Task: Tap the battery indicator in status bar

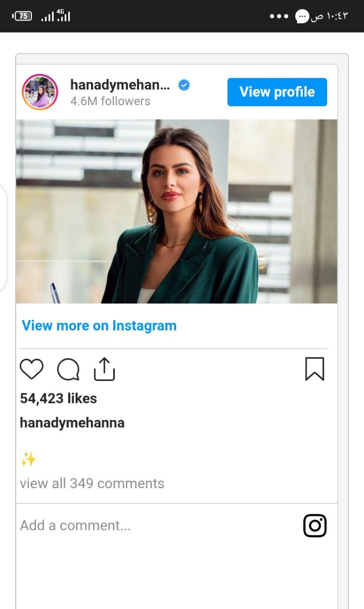Action: tap(22, 16)
